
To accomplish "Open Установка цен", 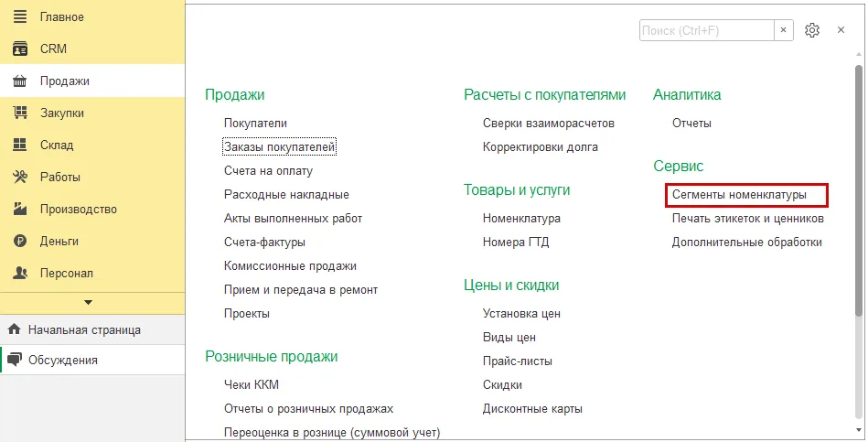I will tap(521, 314).
